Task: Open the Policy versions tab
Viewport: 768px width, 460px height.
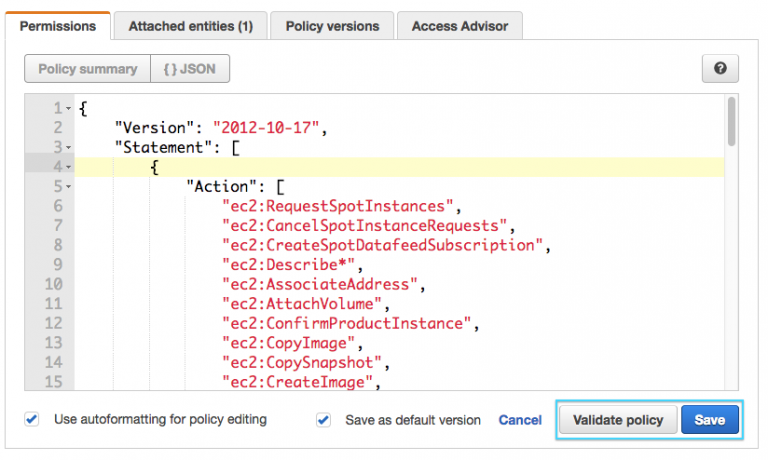Action: (332, 26)
